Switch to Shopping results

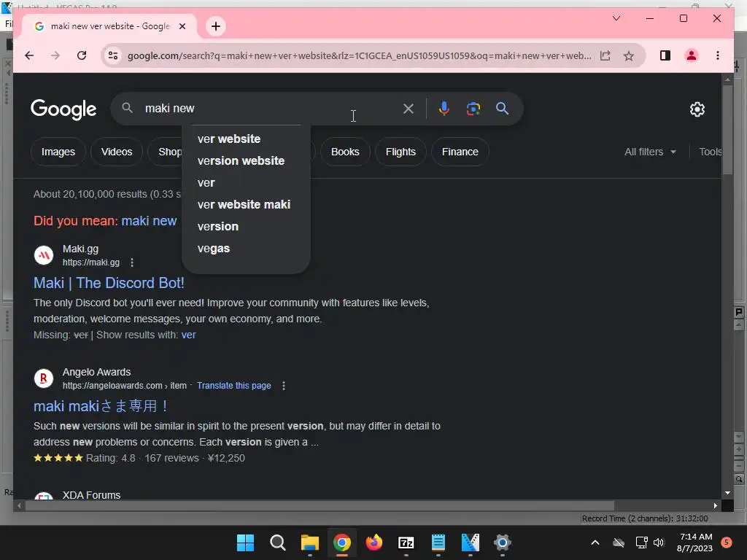coord(166,152)
